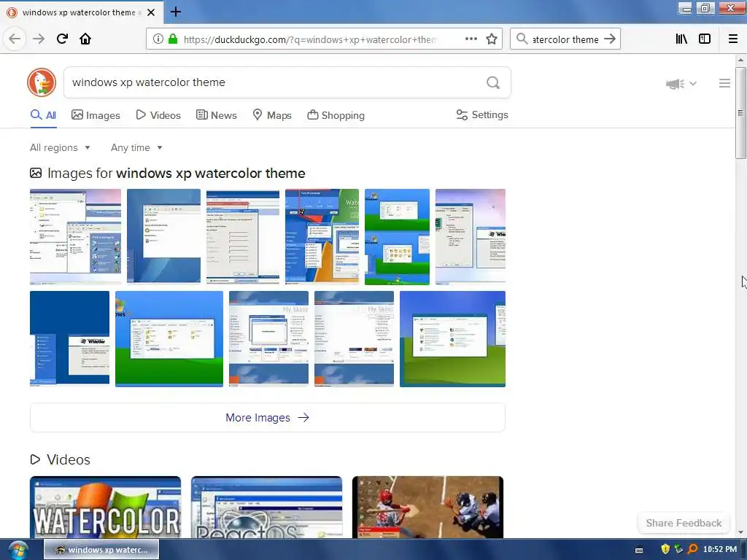This screenshot has width=747, height=560.
Task: Click the network tray icon
Action: [x=678, y=550]
